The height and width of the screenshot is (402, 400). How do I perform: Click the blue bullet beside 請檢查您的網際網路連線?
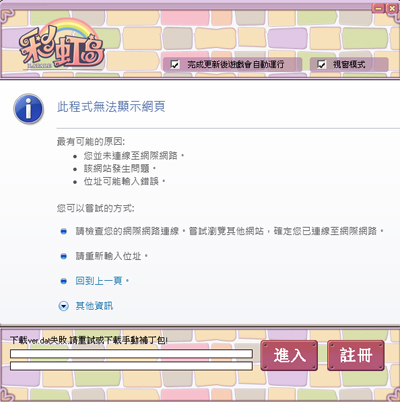pos(63,231)
